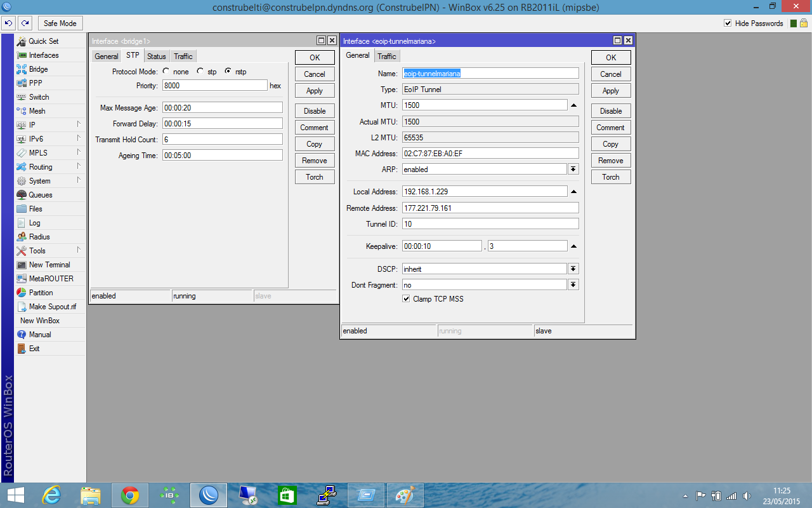812x508 pixels.
Task: Click Comment in the bridge1 window
Action: [315, 128]
